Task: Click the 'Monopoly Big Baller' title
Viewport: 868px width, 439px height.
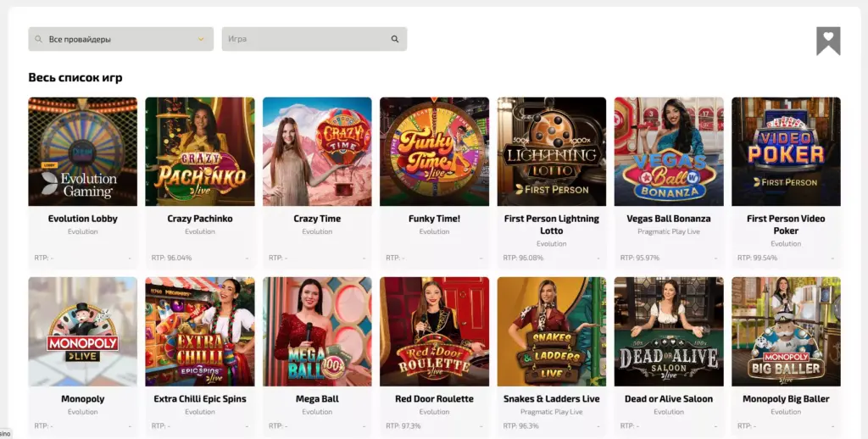Action: tap(786, 398)
